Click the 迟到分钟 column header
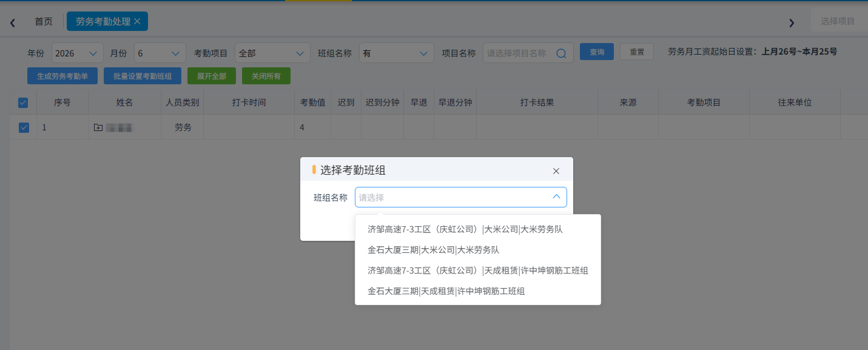Viewport: 868px width, 350px height. point(383,103)
